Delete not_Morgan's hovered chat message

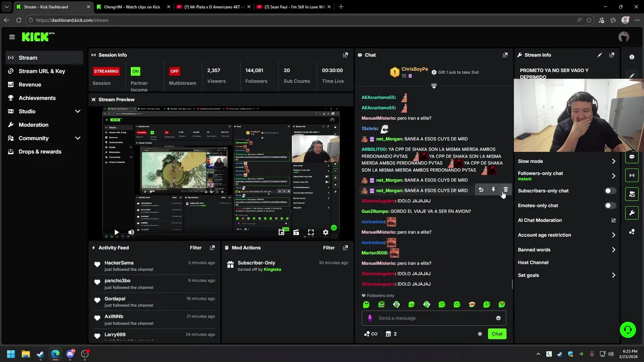pyautogui.click(x=506, y=190)
